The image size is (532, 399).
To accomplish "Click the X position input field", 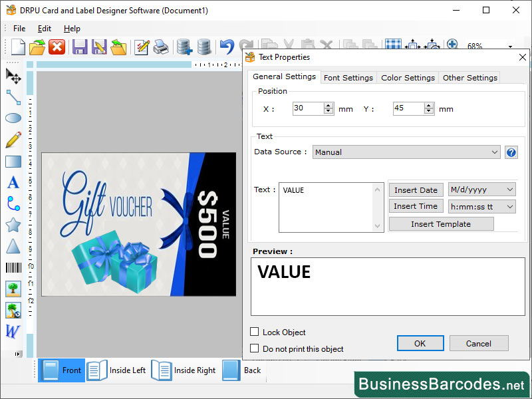I will coord(308,108).
